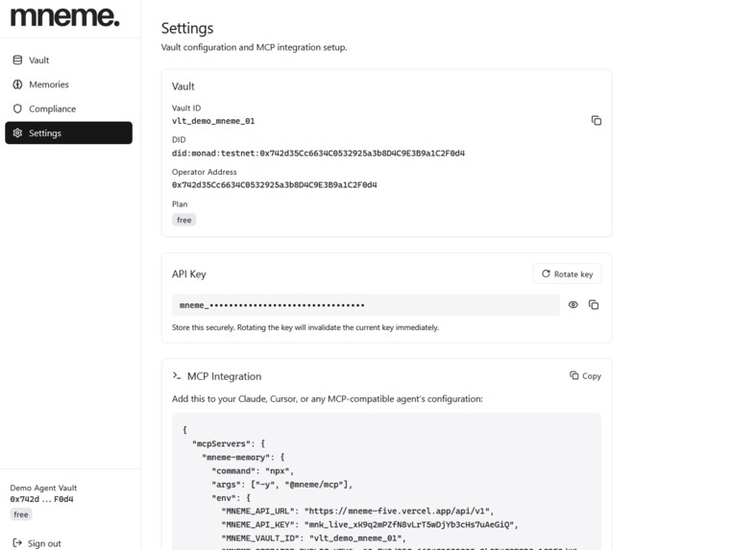Click the "args" line in config
The height and width of the screenshot is (550, 756).
tap(282, 485)
